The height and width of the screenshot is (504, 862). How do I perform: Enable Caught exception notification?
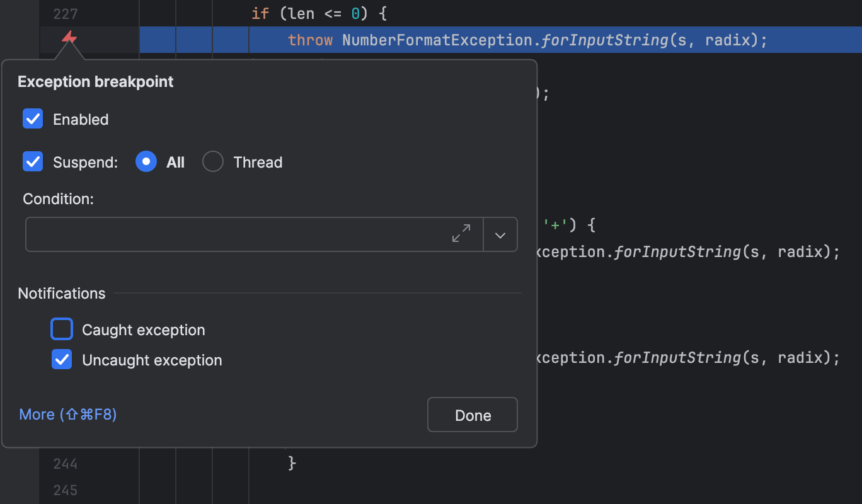coord(62,329)
